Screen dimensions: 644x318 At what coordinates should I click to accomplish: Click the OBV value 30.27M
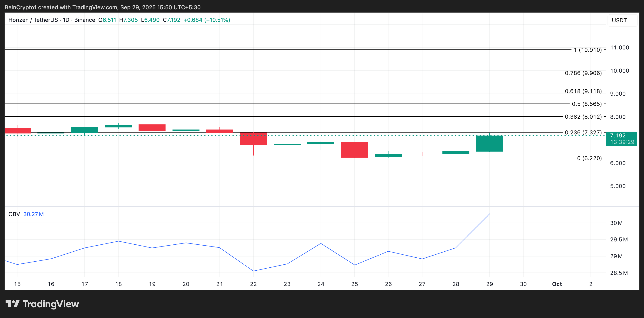point(33,214)
